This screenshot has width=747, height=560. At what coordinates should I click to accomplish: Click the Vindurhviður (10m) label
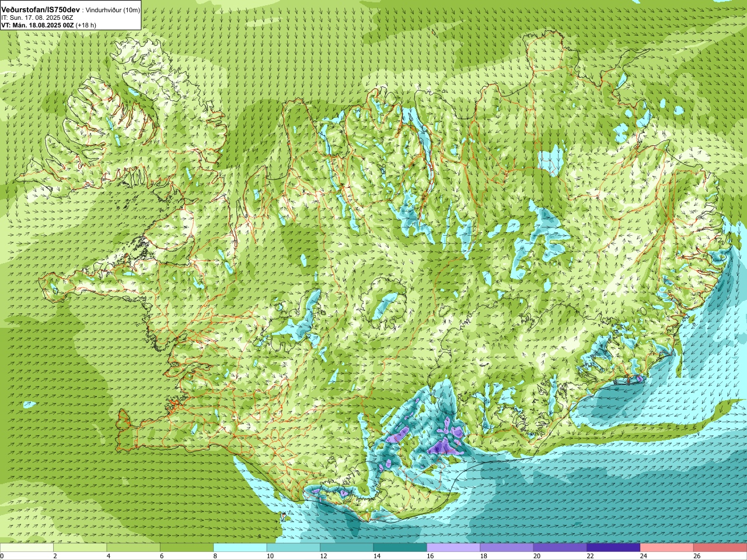click(x=113, y=10)
